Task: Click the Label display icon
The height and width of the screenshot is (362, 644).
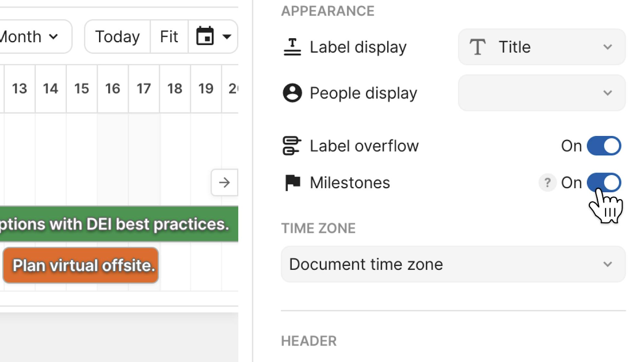Action: pos(292,47)
